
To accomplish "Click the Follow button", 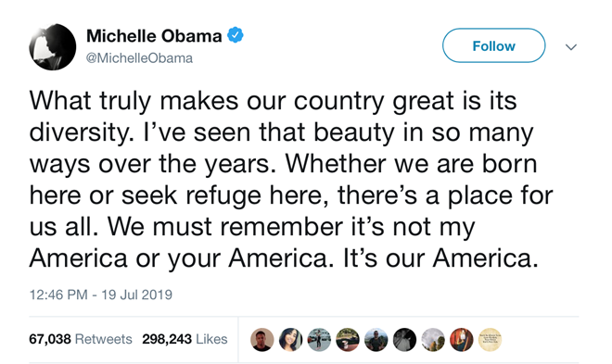I will [x=493, y=45].
